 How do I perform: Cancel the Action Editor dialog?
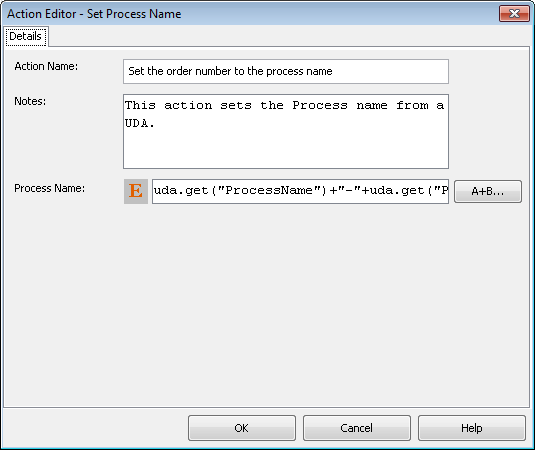tap(357, 428)
